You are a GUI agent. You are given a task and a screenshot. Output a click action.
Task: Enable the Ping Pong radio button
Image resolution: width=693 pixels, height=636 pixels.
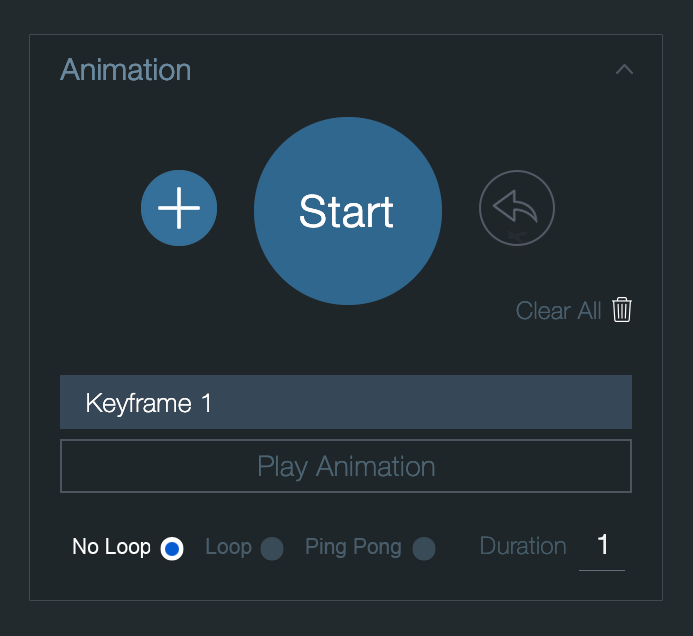point(424,548)
